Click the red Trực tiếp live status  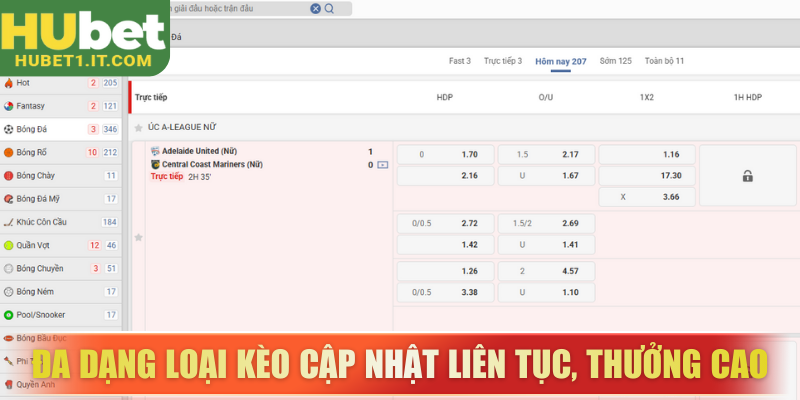coord(167,177)
